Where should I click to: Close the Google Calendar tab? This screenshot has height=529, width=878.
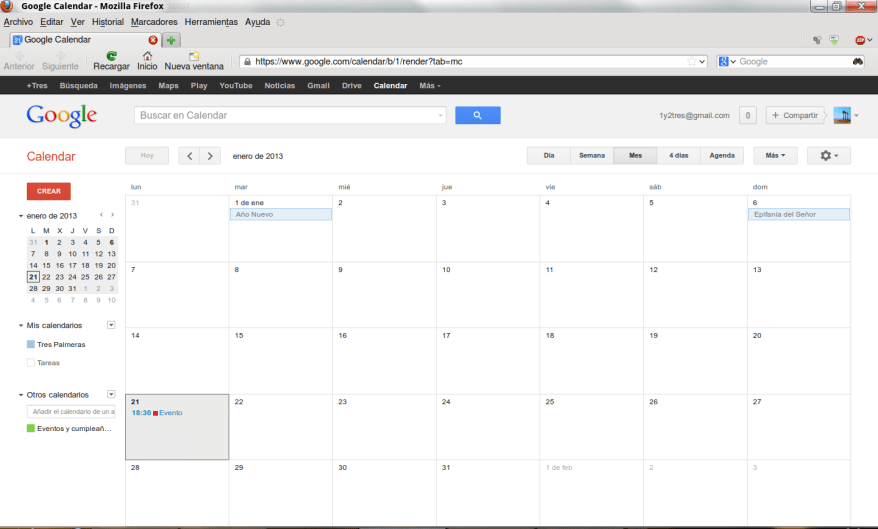pyautogui.click(x=153, y=40)
